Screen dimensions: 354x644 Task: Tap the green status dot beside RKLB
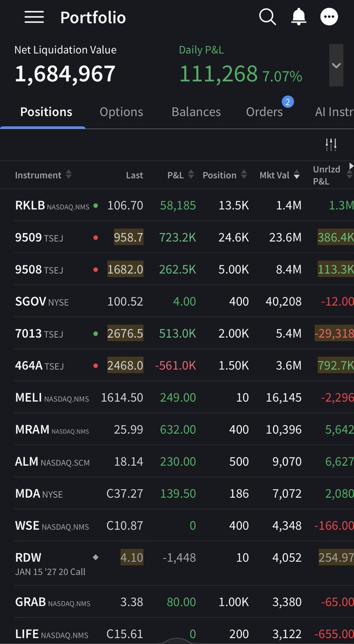(95, 206)
